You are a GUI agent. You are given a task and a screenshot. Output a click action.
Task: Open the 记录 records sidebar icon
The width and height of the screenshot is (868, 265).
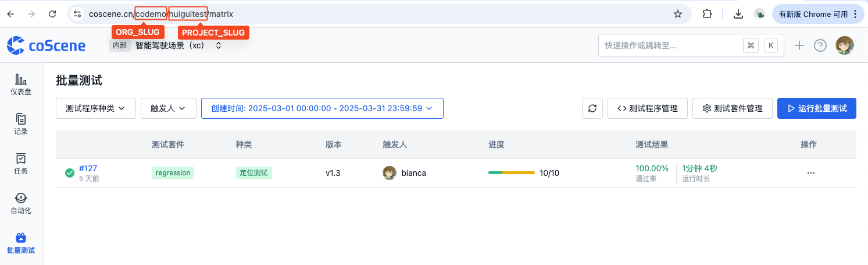21,123
